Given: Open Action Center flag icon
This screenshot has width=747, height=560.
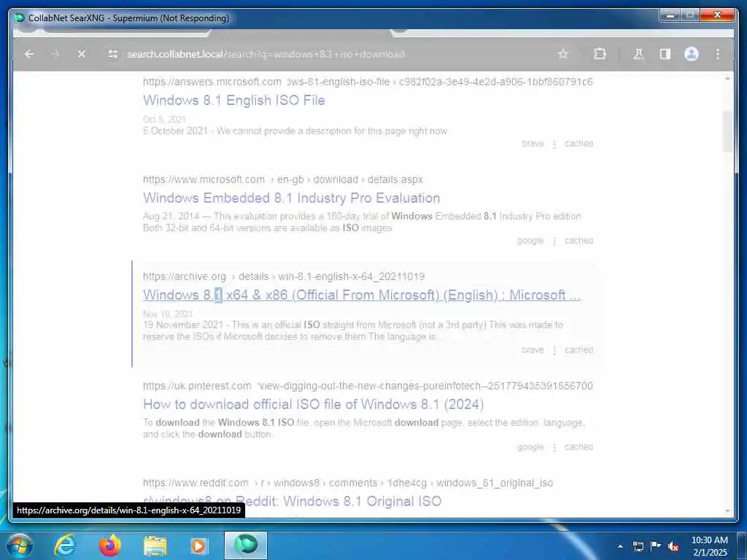Looking at the screenshot, I should [656, 546].
